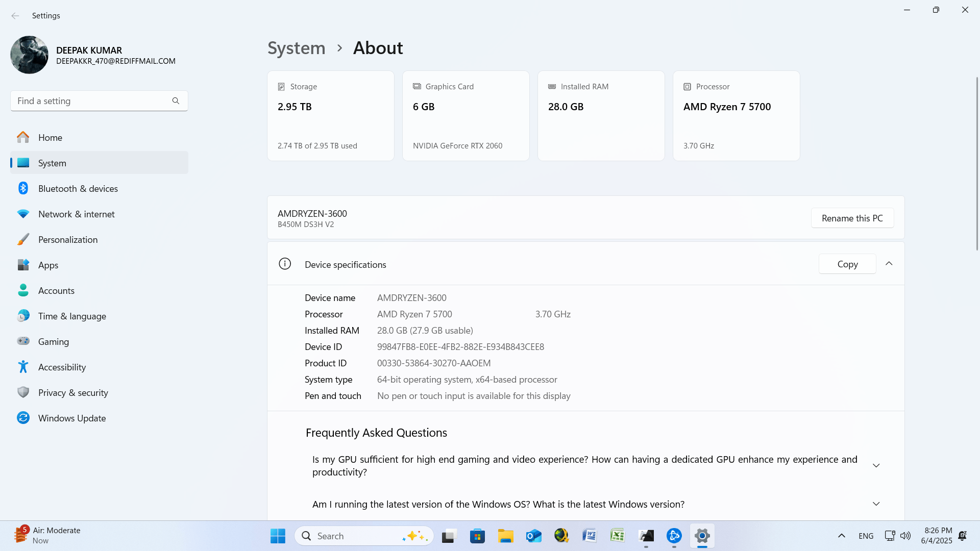Screen dimensions: 980x551
Task: Open the clock showing 8:26 PM
Action: 937,536
